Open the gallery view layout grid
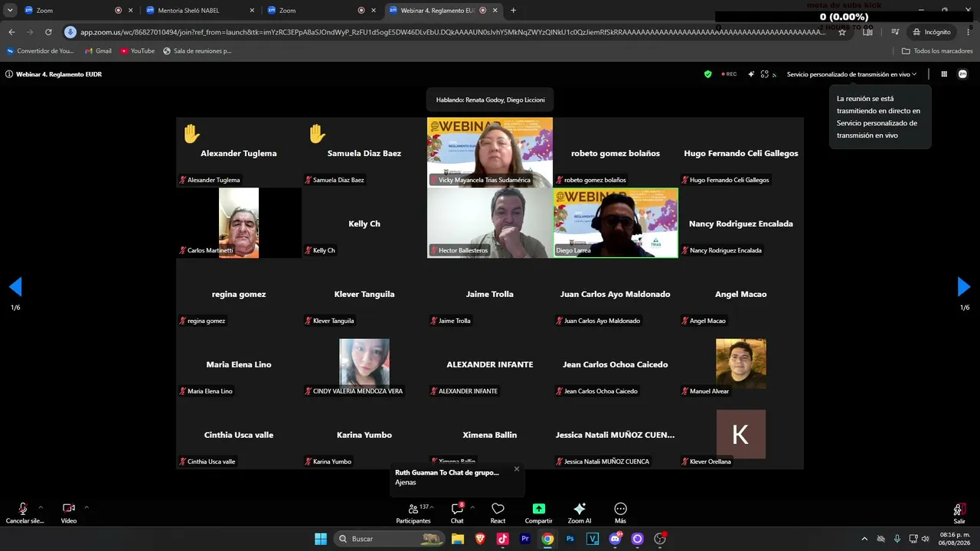Viewport: 980px width, 551px height. tap(944, 74)
